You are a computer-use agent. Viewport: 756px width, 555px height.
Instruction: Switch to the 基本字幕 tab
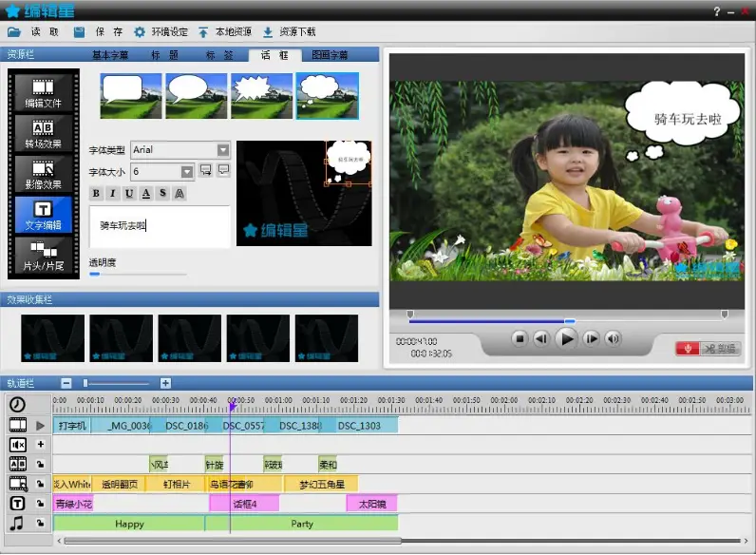tap(110, 55)
